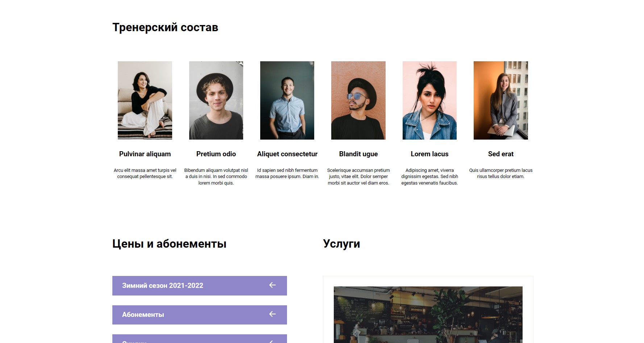Expand the Зимний сезон 2021-2022 accordion

(200, 286)
